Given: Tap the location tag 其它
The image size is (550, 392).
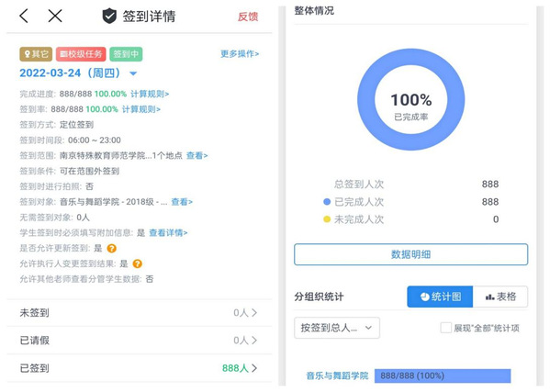Looking at the screenshot, I should click(x=36, y=54).
